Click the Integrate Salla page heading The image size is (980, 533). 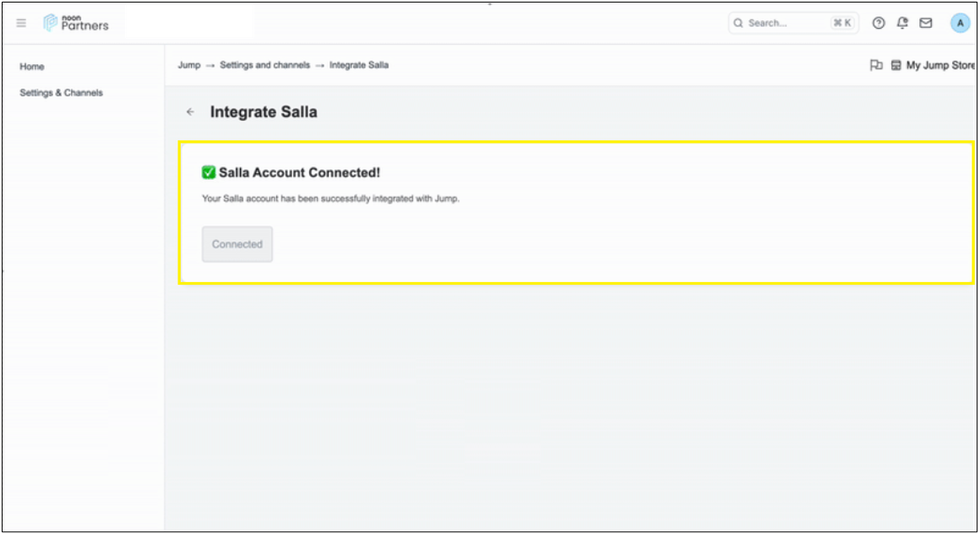click(263, 111)
